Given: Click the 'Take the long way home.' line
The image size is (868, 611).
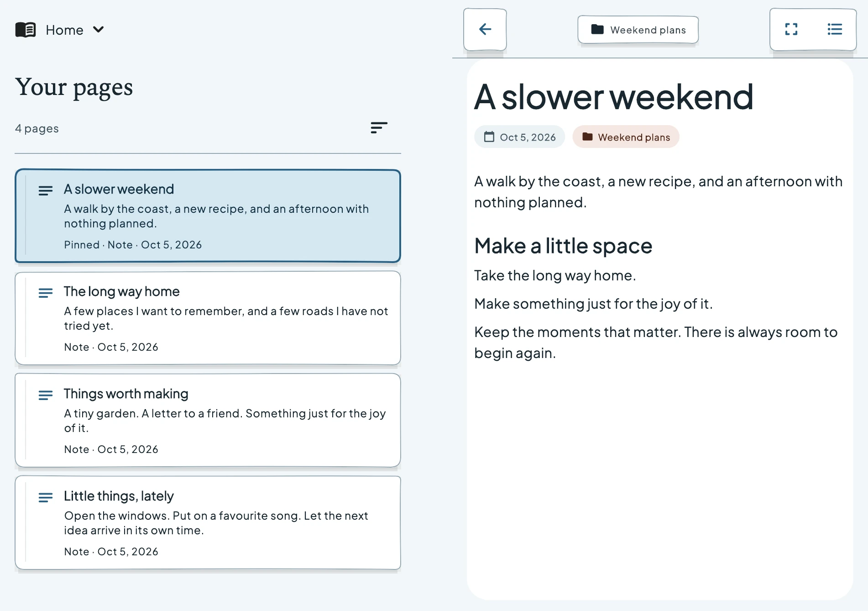Looking at the screenshot, I should [x=555, y=275].
